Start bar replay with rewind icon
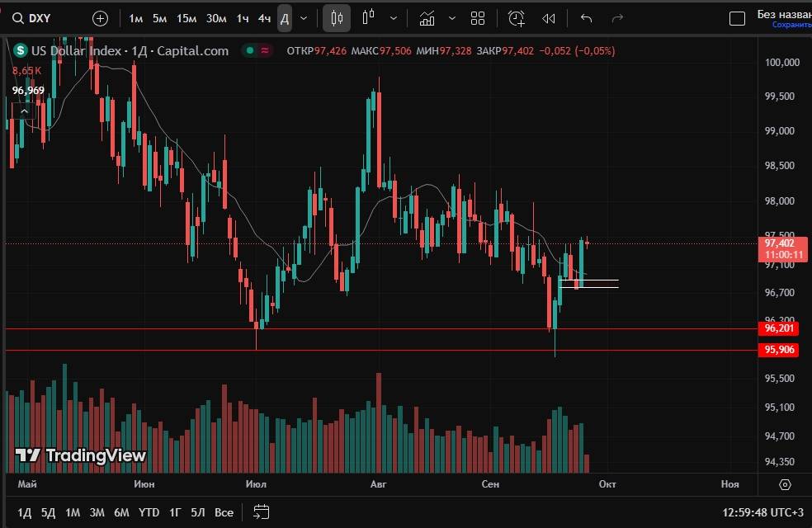The width and height of the screenshot is (812, 528). [x=549, y=18]
